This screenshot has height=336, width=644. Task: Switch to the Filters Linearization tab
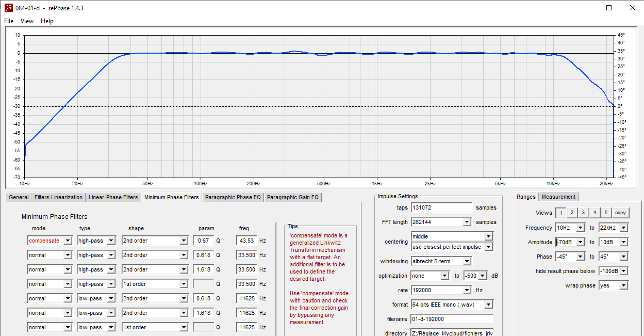click(58, 197)
